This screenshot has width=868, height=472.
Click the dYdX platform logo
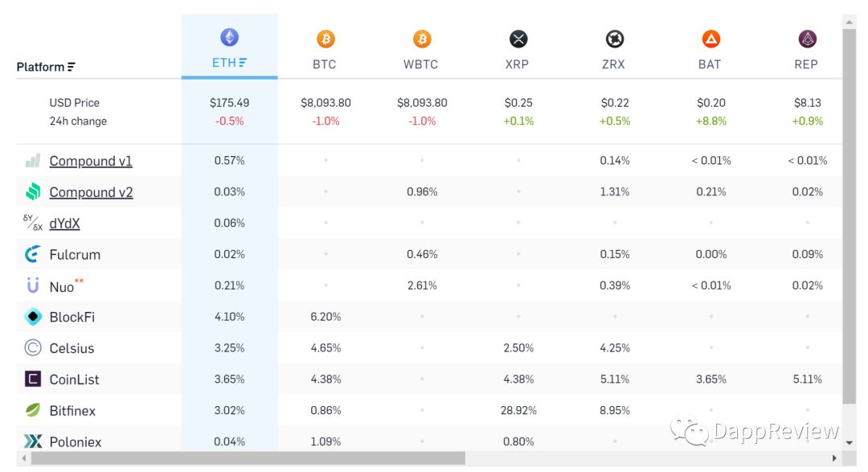33,223
